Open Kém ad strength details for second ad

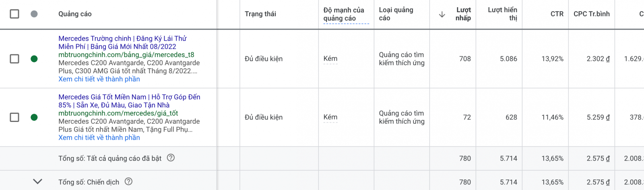[330, 117]
